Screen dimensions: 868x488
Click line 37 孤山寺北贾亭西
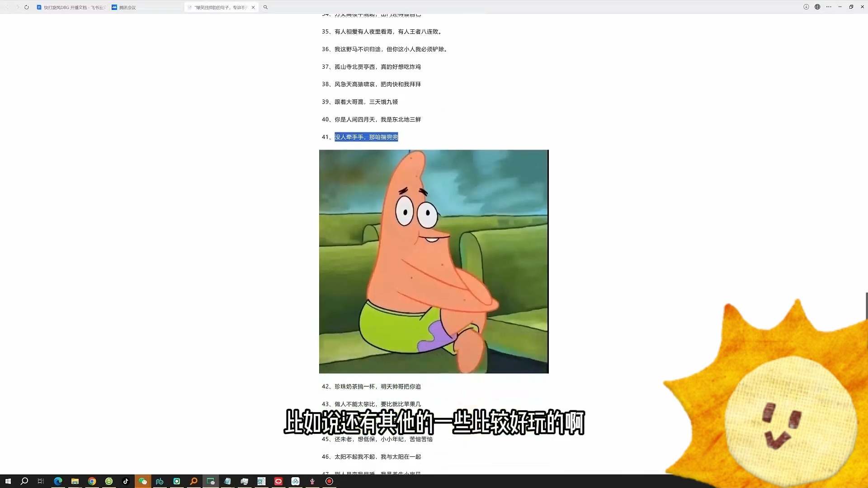(x=371, y=67)
